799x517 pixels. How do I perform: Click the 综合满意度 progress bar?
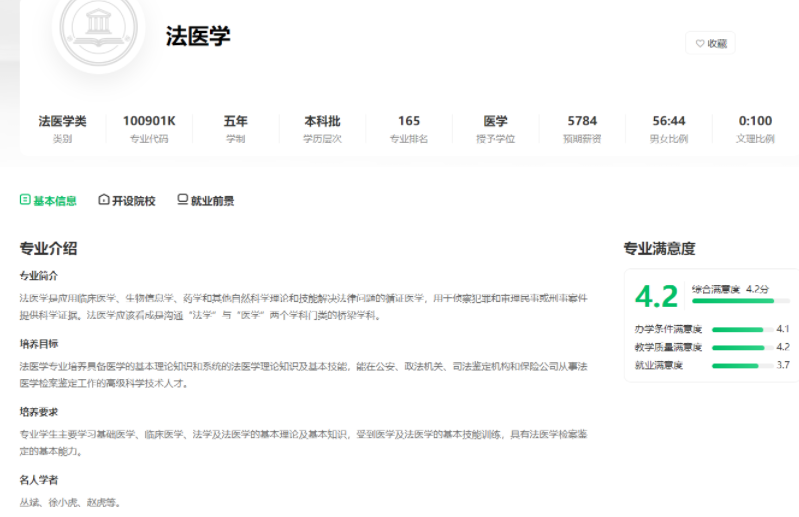[741, 302]
